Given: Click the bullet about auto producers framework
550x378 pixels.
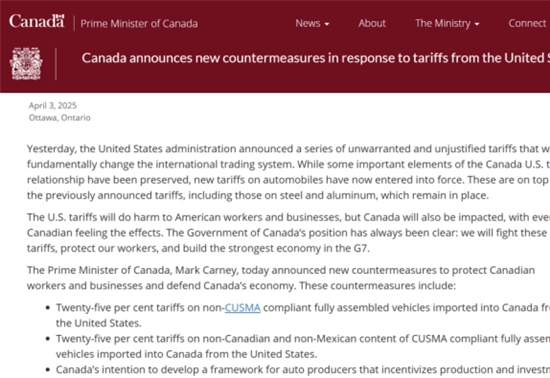Looking at the screenshot, I should click(x=303, y=370).
